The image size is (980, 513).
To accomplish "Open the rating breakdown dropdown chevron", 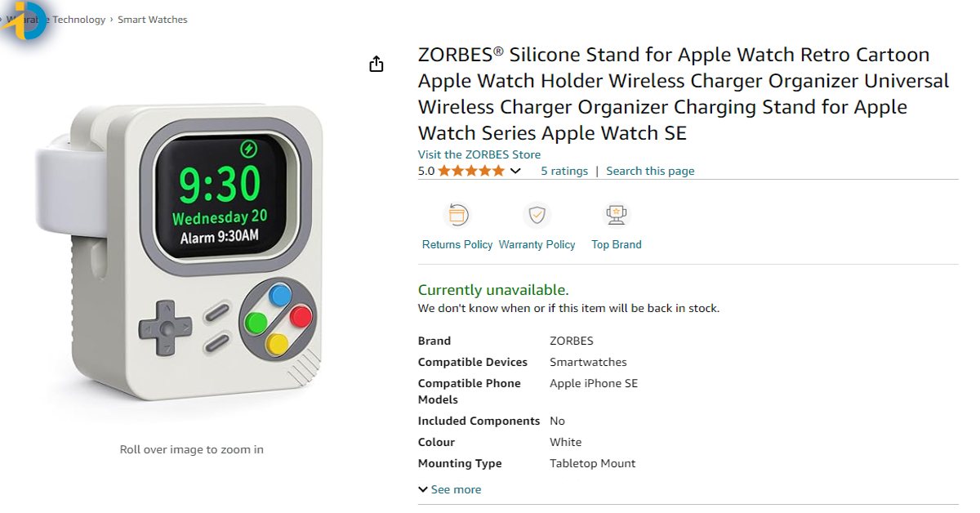I will click(x=515, y=171).
